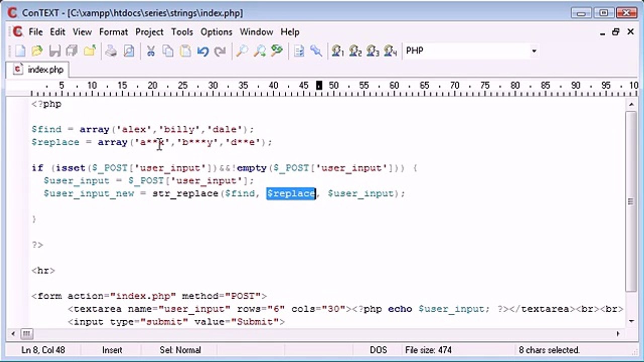Click the textarea name="user_input" line

346,309
